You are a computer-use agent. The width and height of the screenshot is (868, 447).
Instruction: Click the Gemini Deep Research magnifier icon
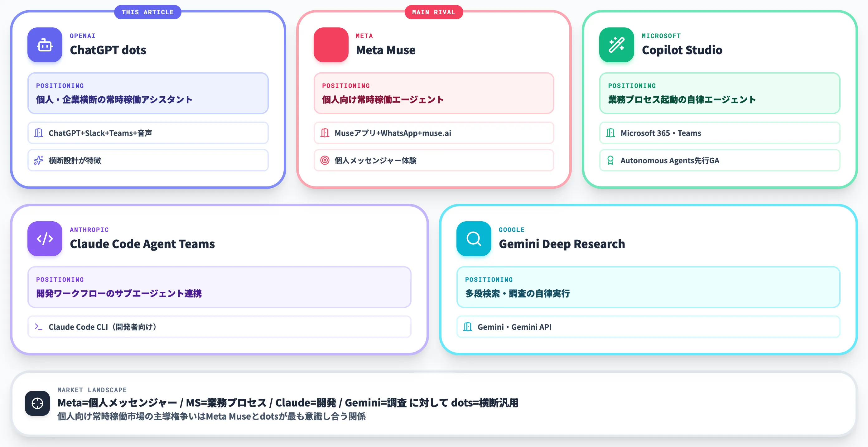coord(474,238)
